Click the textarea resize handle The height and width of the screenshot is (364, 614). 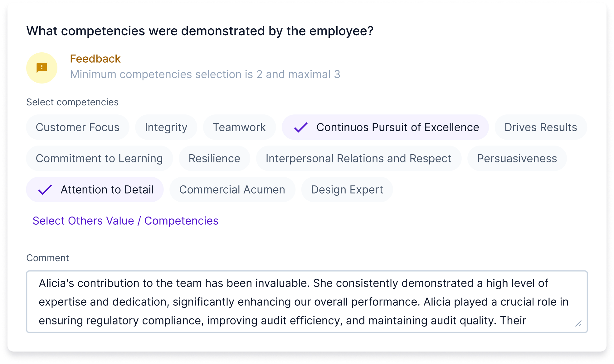click(579, 323)
